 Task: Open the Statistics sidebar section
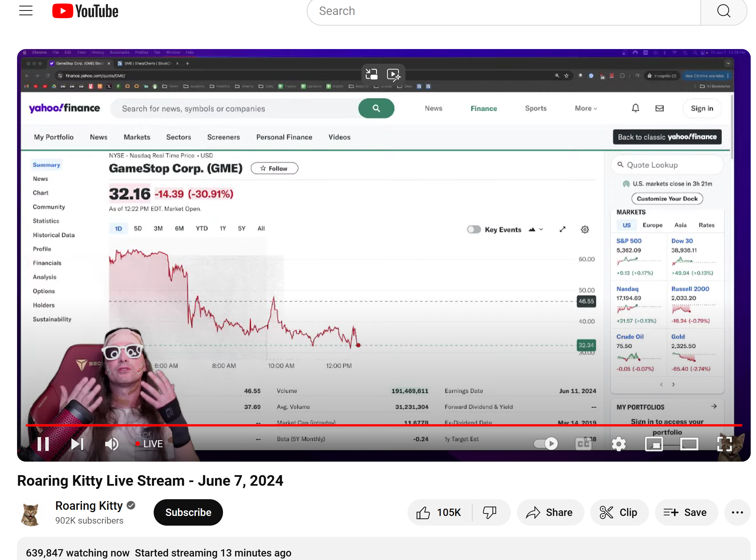tap(46, 221)
